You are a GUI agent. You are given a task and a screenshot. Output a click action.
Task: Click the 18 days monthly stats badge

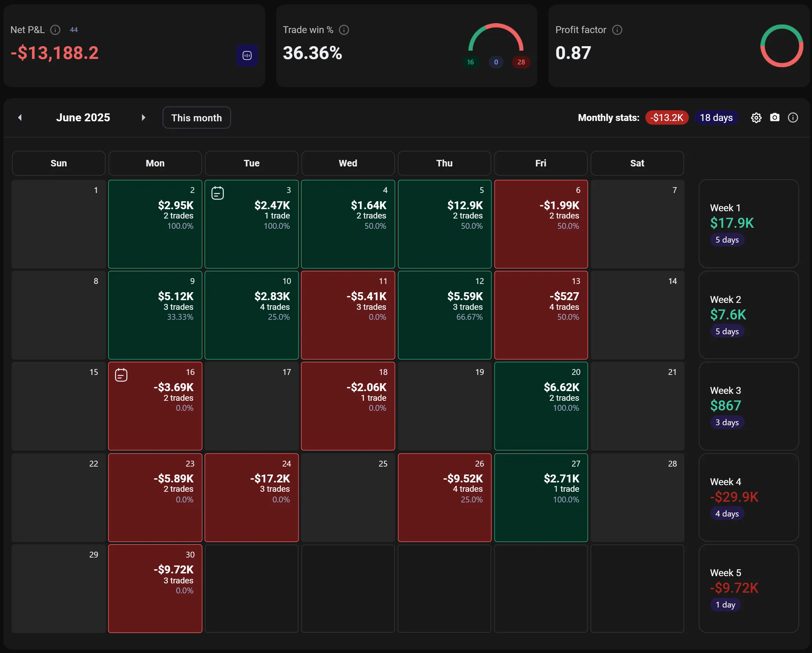click(x=716, y=118)
